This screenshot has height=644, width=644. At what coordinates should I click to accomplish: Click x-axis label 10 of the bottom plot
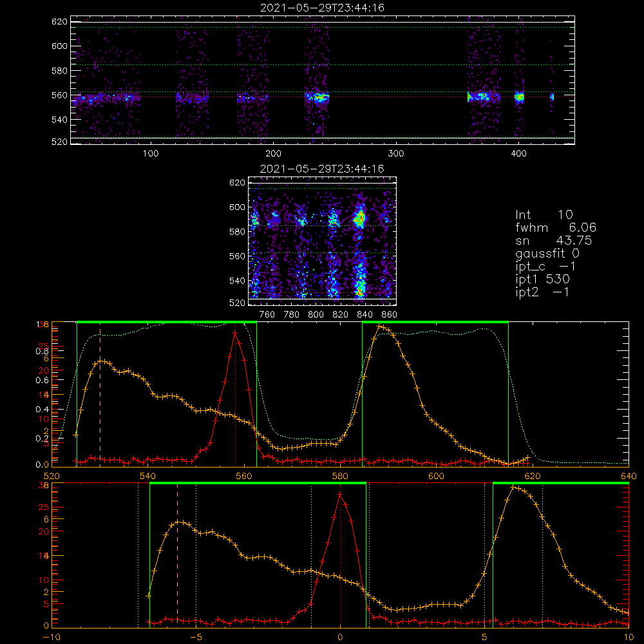pyautogui.click(x=629, y=638)
